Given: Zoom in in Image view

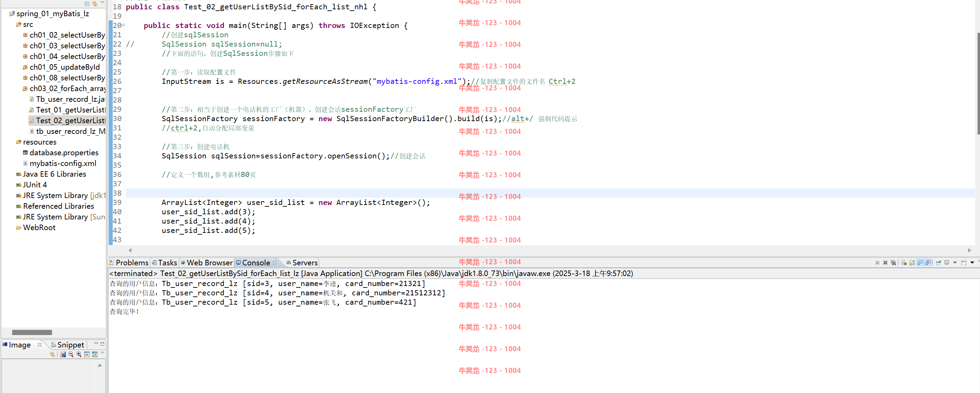Looking at the screenshot, I should point(79,354).
